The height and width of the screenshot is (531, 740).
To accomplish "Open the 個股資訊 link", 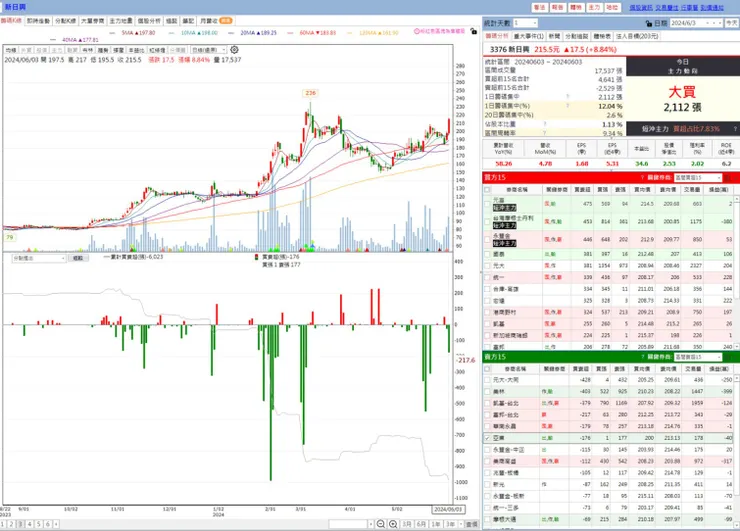I will (x=641, y=8).
